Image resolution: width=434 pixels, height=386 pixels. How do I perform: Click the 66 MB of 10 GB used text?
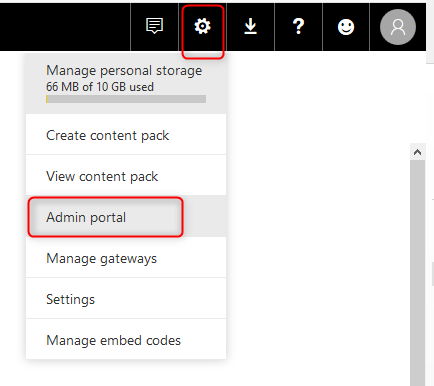click(x=100, y=87)
